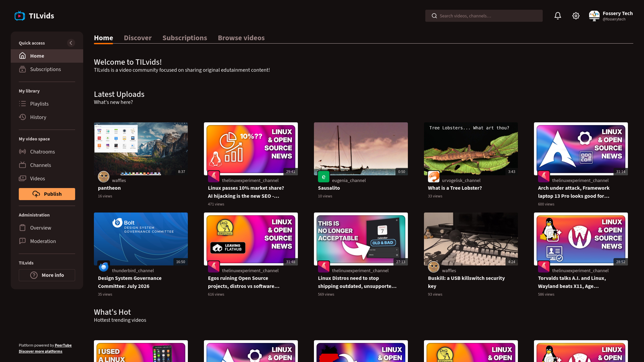Viewport: 644px width, 362px height.
Task: Click the Home sidebar icon
Action: [22, 56]
